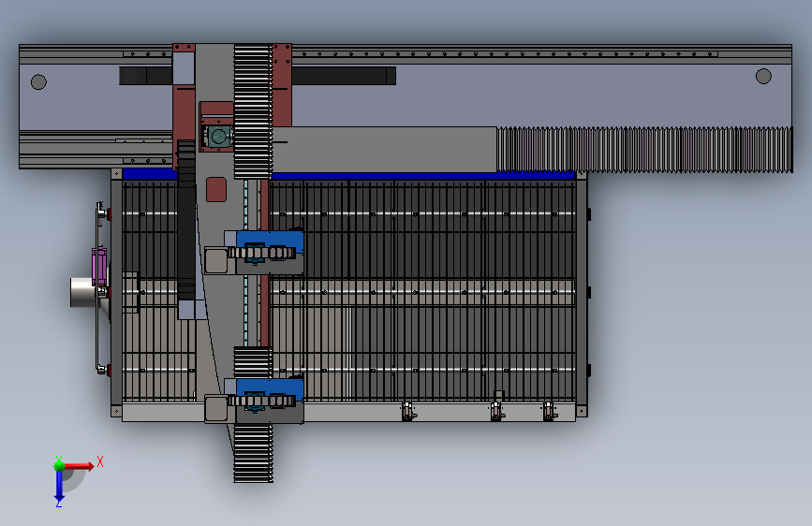Click the blue Z axis arrow of the triad
The image size is (812, 526).
(x=59, y=486)
